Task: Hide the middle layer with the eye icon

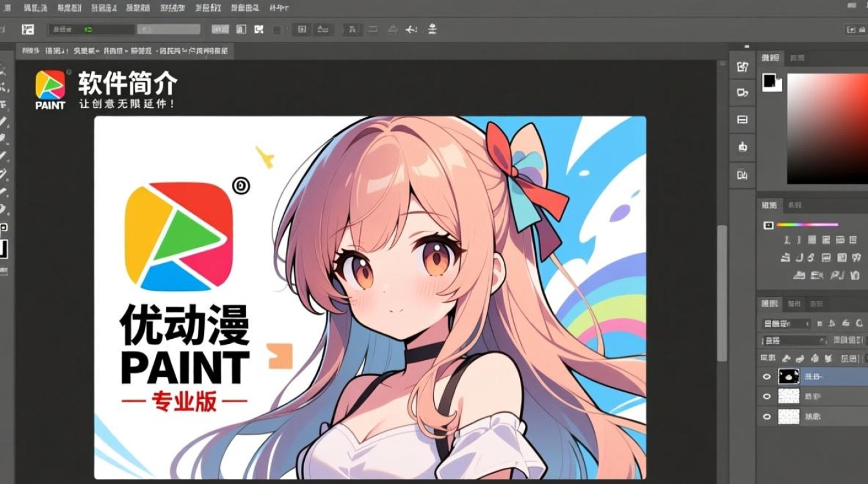Action: [x=767, y=396]
